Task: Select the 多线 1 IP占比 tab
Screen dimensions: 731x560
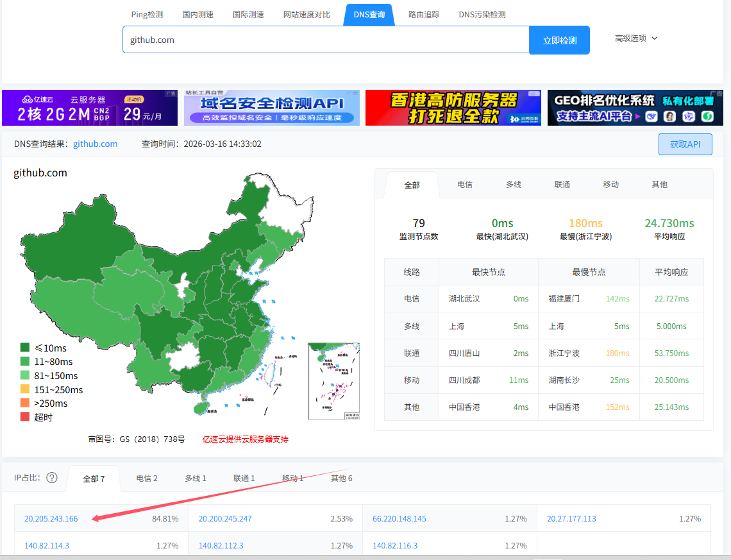Action: click(196, 479)
